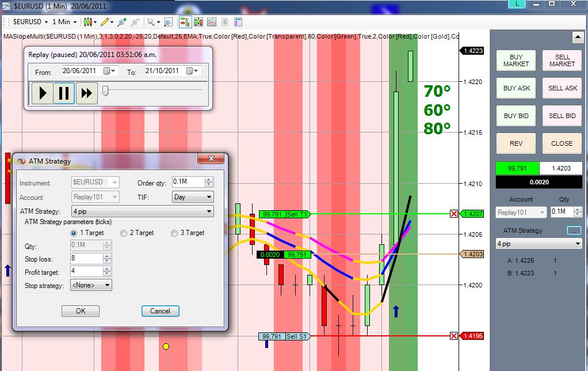Click the Profit target value field
588x371 pixels.
coord(86,271)
